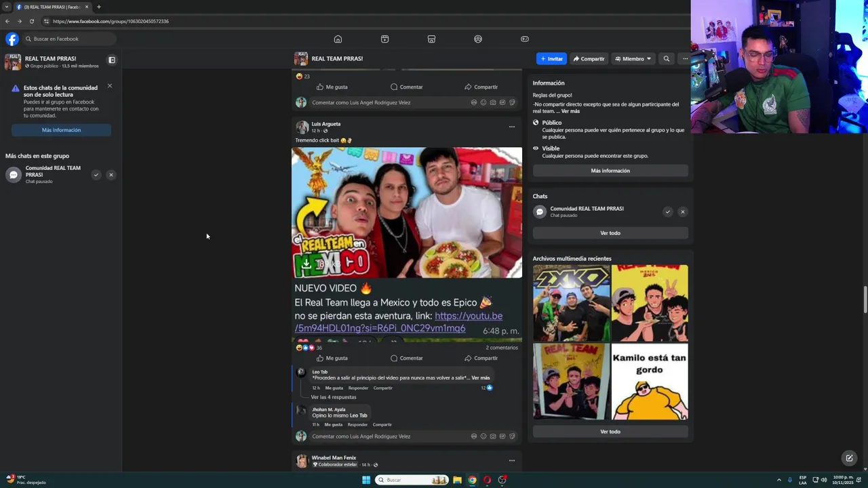Comment on Luis Argueta's post
The width and height of the screenshot is (868, 488).
point(406,358)
